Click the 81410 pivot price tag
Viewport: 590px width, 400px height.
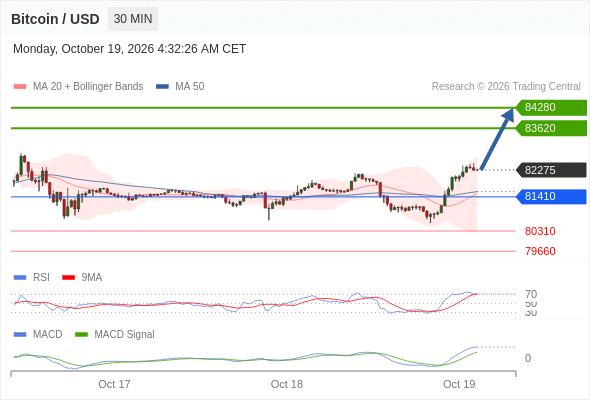click(551, 196)
